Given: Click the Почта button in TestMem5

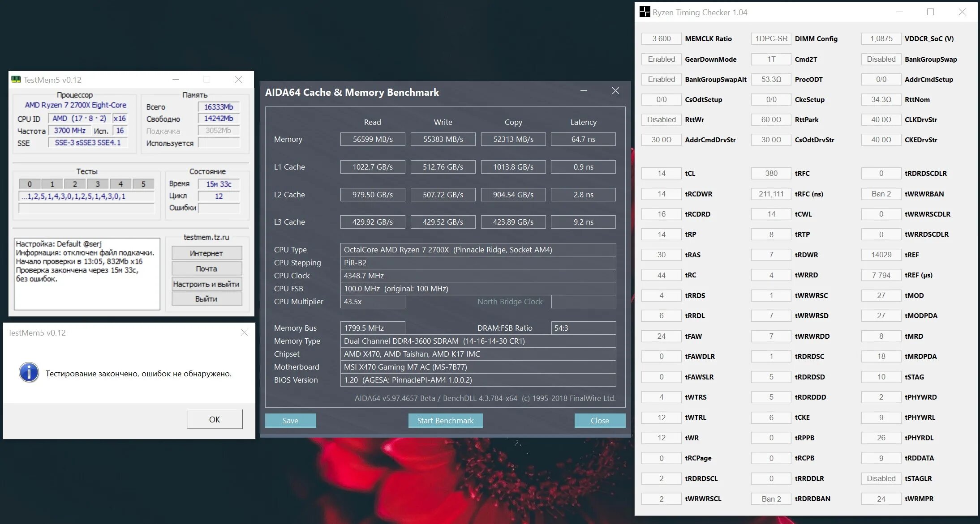Looking at the screenshot, I should (x=206, y=268).
